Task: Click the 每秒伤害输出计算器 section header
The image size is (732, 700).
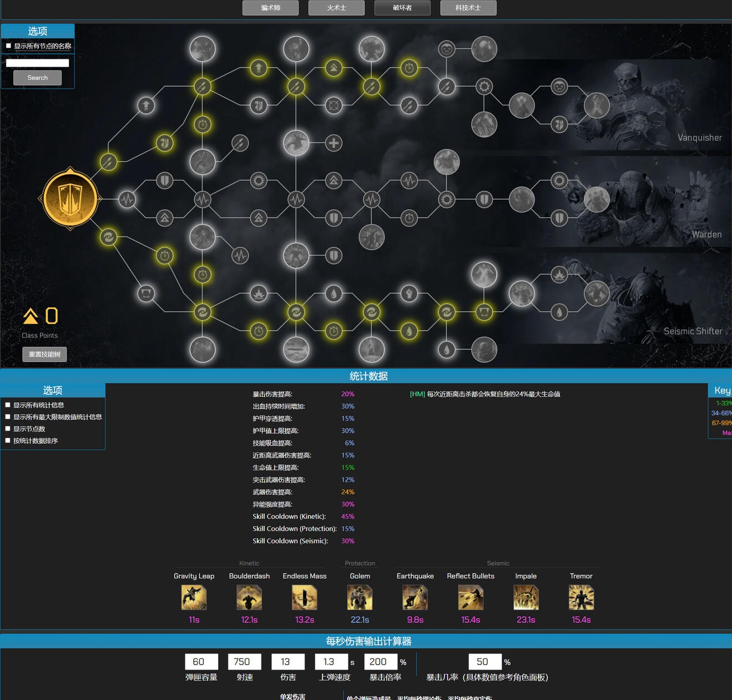Action: coord(366,641)
